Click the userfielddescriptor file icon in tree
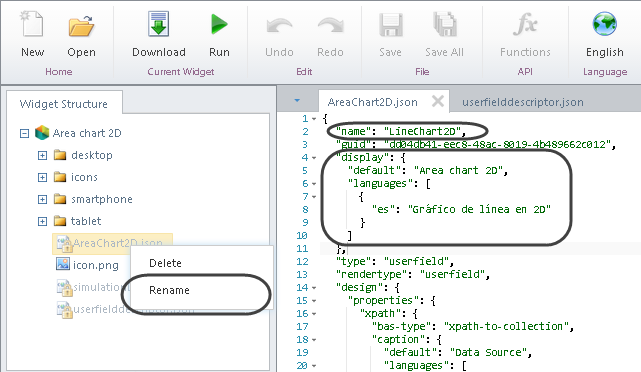The image size is (641, 372). click(64, 309)
